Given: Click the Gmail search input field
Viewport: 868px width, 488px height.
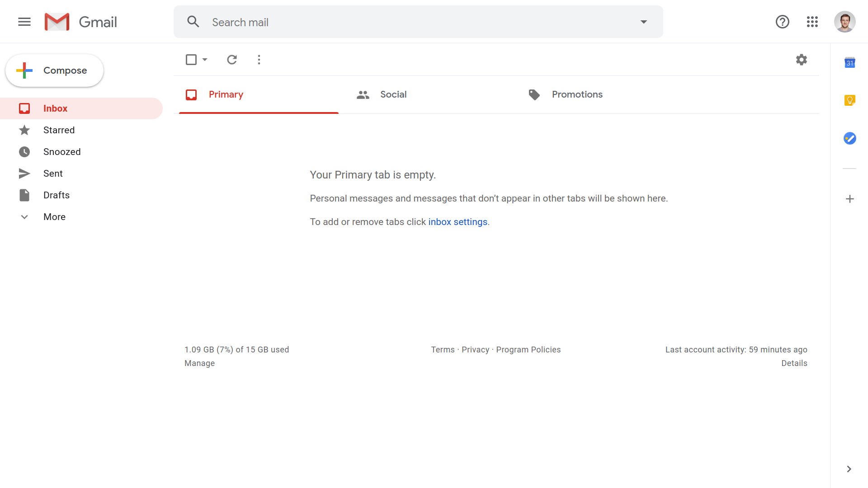Looking at the screenshot, I should tap(417, 21).
